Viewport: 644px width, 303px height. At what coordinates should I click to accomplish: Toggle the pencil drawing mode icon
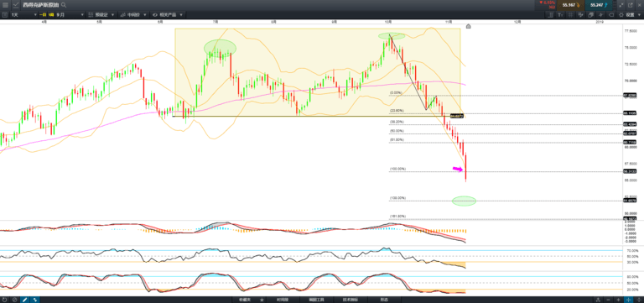click(24, 300)
